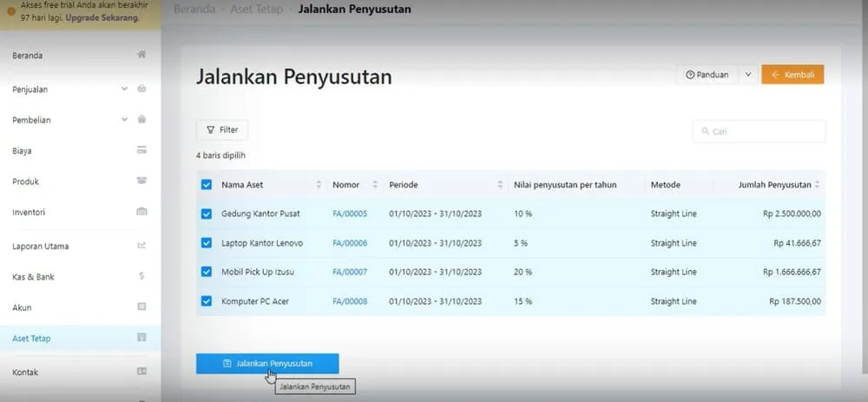This screenshot has width=868, height=402.
Task: Click the Produk box icon in sidebar
Action: pyautogui.click(x=141, y=181)
